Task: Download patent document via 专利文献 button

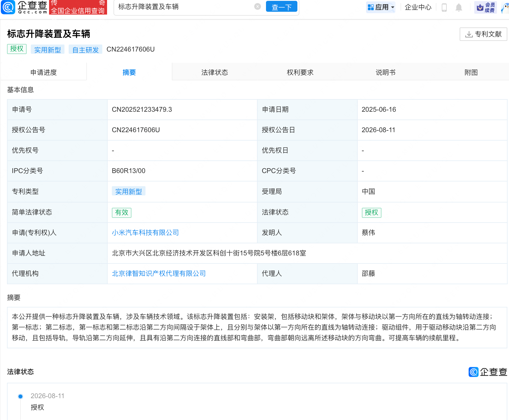Action: [x=483, y=34]
